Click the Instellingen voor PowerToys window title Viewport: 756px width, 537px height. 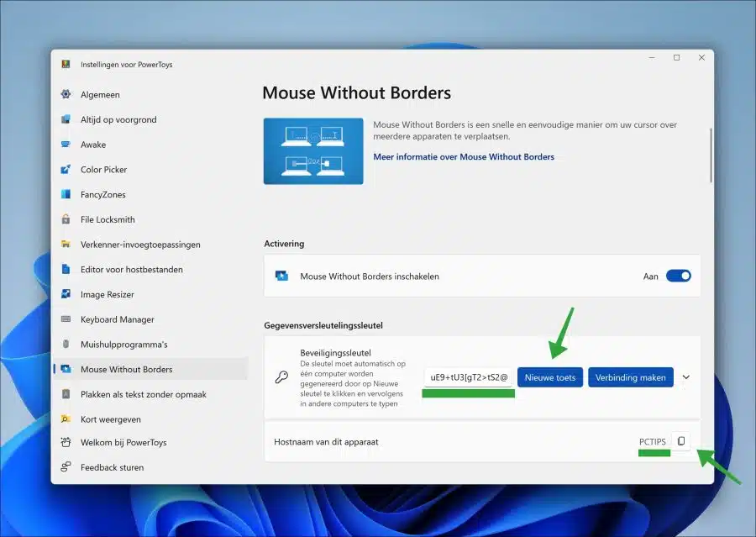126,64
